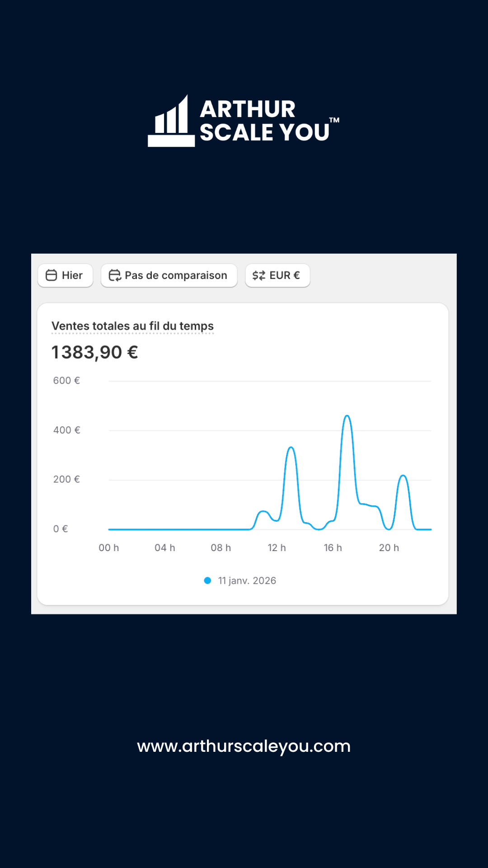This screenshot has height=868, width=488.
Task: Click the 04 h time label
Action: click(165, 548)
